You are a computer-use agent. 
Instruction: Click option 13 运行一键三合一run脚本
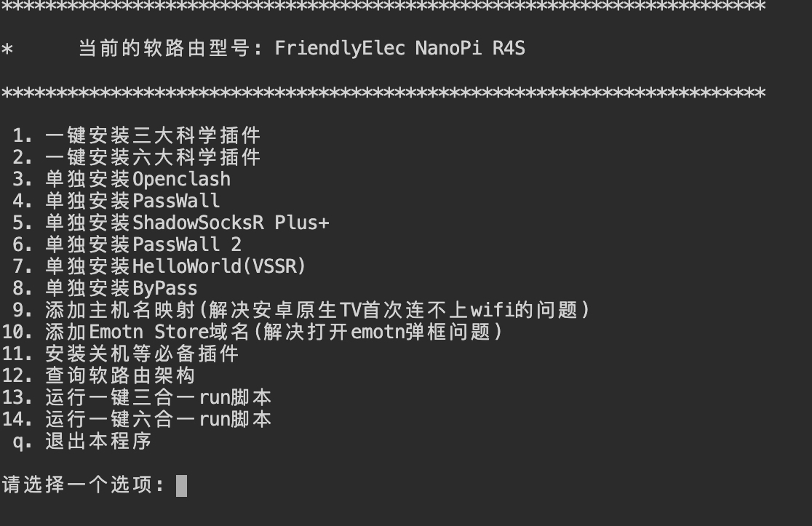pyautogui.click(x=137, y=397)
